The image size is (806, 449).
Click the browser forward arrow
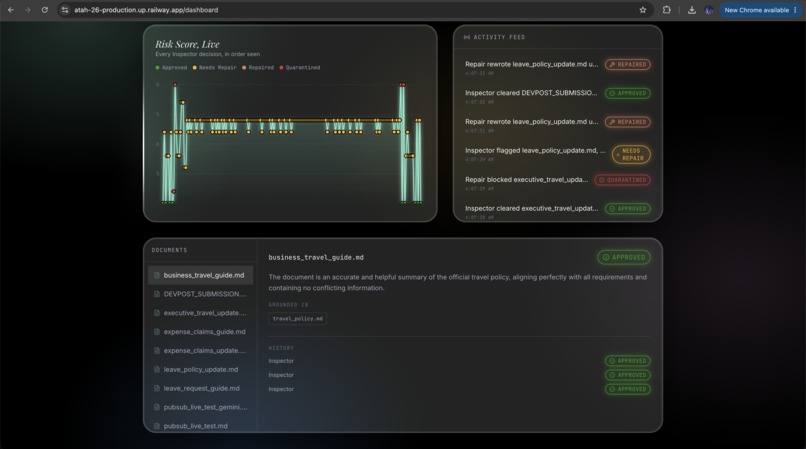click(28, 10)
